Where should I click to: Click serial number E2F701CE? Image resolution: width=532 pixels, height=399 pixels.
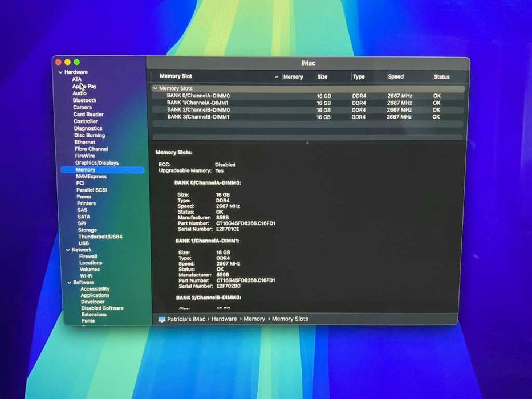tap(228, 229)
